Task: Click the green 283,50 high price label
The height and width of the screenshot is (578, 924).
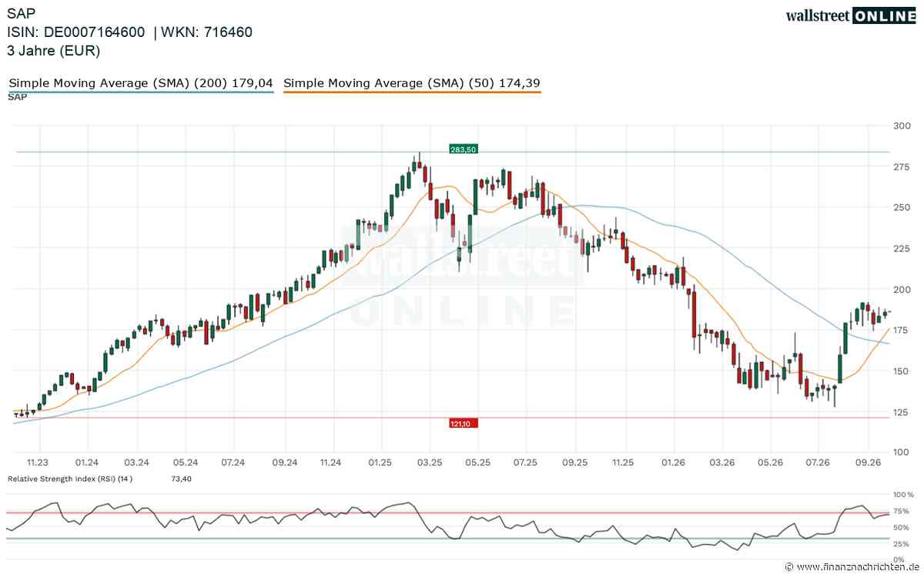Action: tap(464, 149)
